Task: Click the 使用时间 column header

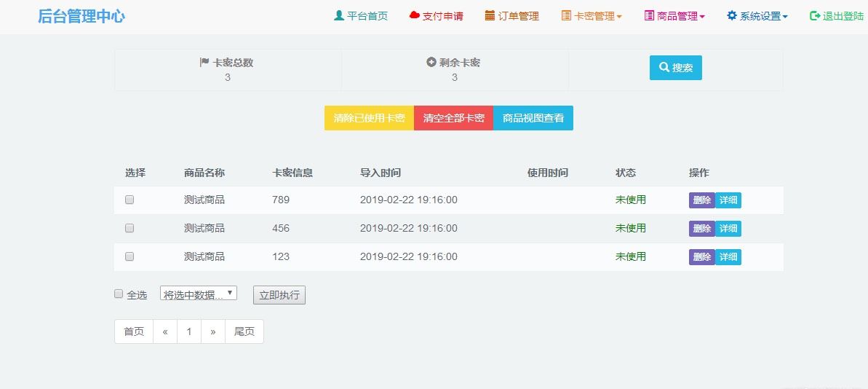Action: [x=547, y=173]
